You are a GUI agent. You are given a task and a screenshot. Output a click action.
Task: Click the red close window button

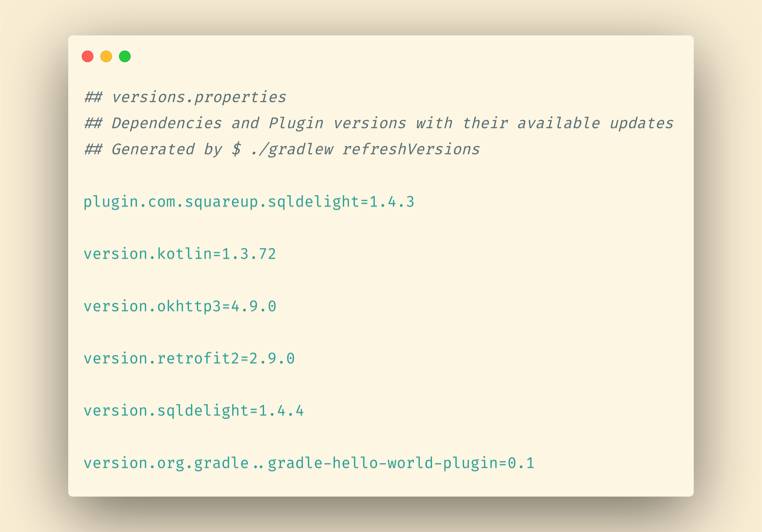click(x=88, y=56)
